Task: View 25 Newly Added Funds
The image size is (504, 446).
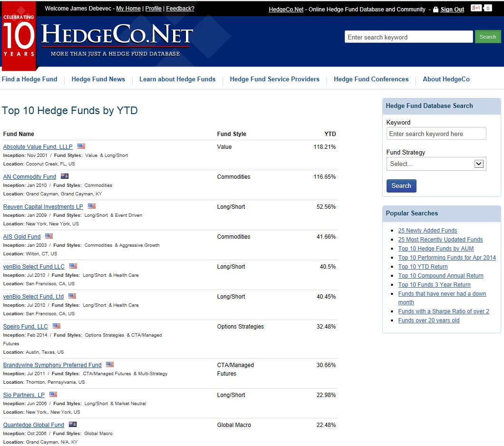Action: pos(427,231)
